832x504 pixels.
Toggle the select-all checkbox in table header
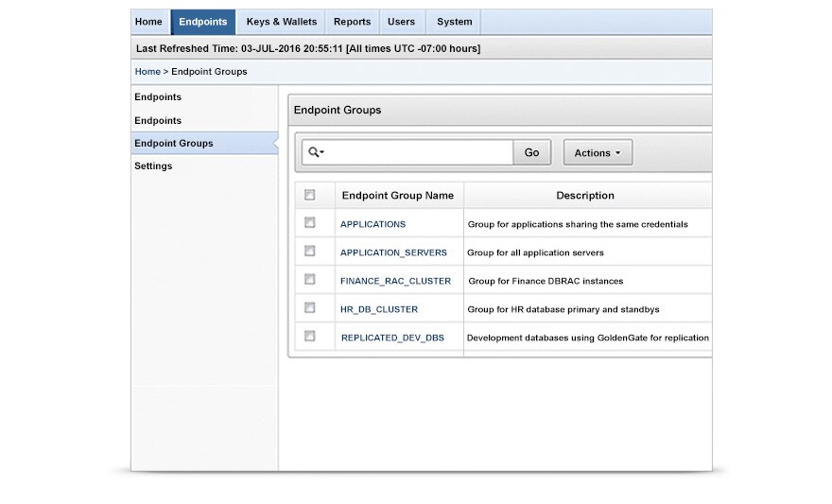(x=309, y=195)
